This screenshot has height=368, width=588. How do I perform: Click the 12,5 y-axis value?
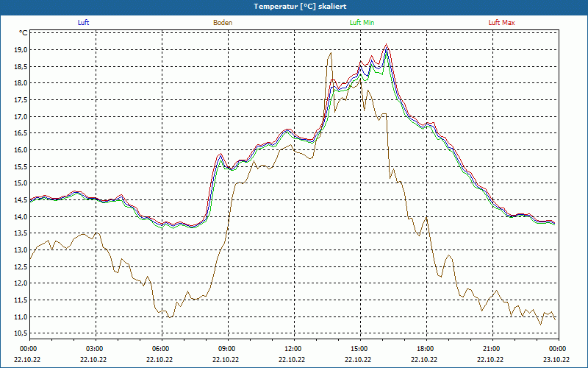click(x=21, y=266)
